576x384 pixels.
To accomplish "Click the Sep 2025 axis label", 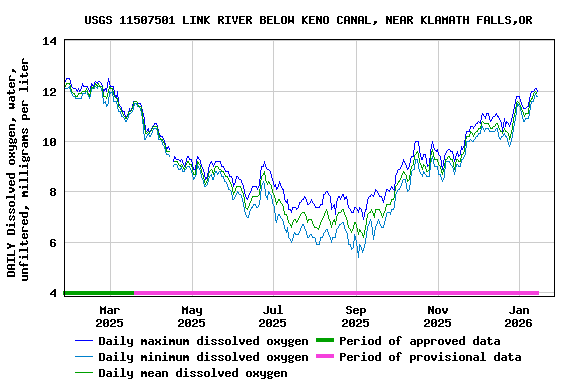I will click(x=356, y=316).
